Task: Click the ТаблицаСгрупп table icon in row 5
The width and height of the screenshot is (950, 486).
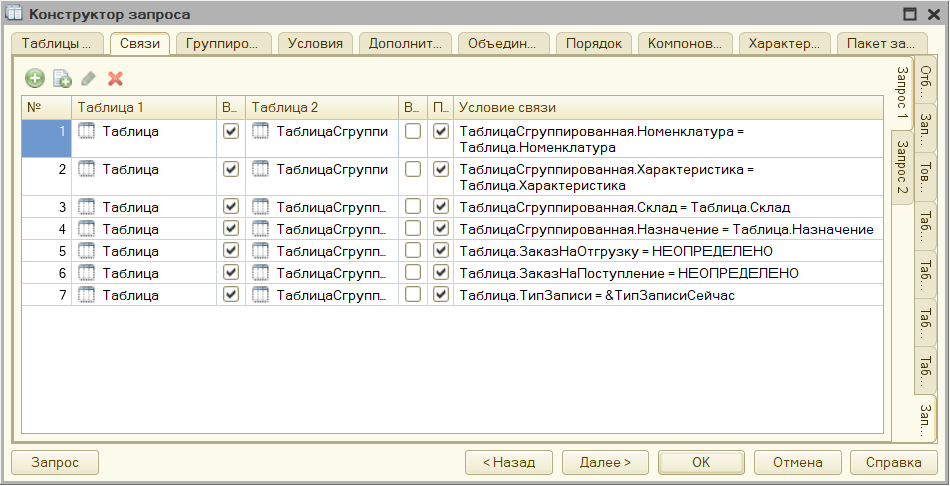Action: [x=261, y=251]
